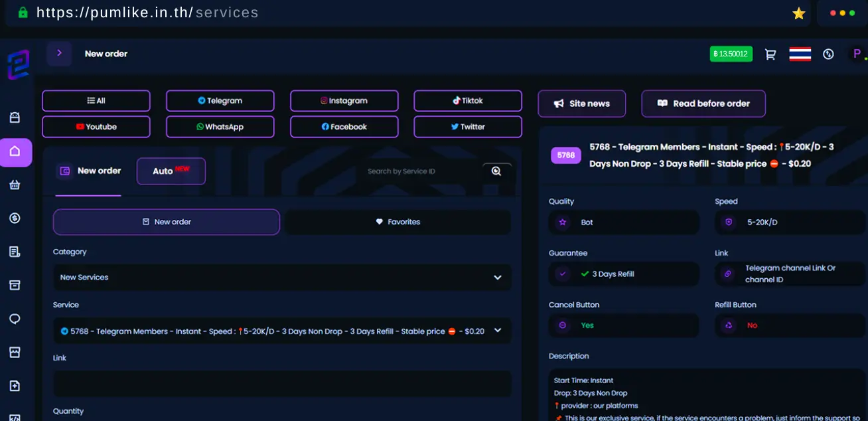Filter services by Telegram
This screenshot has width=868, height=421.
coord(220,101)
